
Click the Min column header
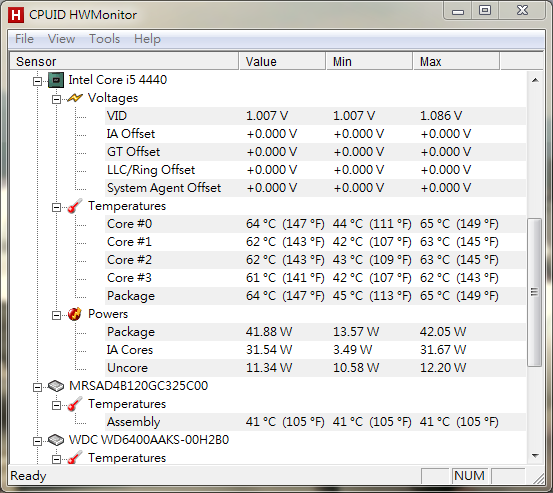[x=370, y=61]
